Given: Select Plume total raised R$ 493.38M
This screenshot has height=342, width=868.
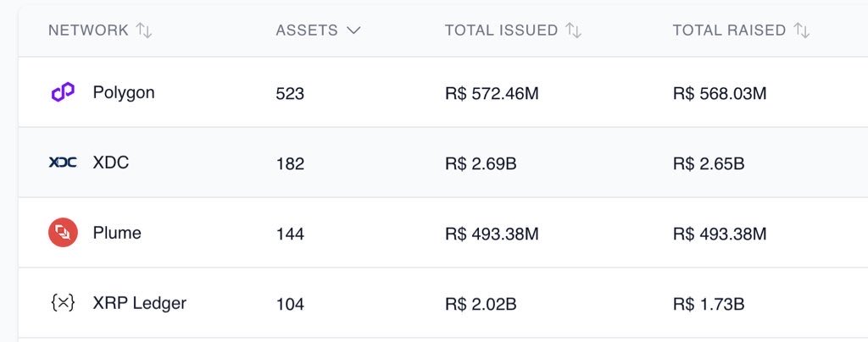Looking at the screenshot, I should pyautogui.click(x=720, y=234).
